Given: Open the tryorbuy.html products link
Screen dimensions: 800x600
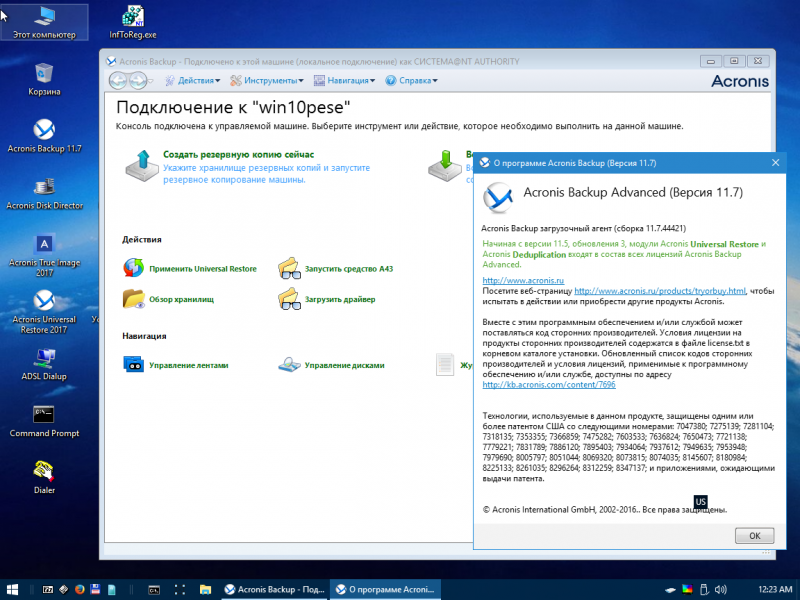Looking at the screenshot, I should coord(660,291).
